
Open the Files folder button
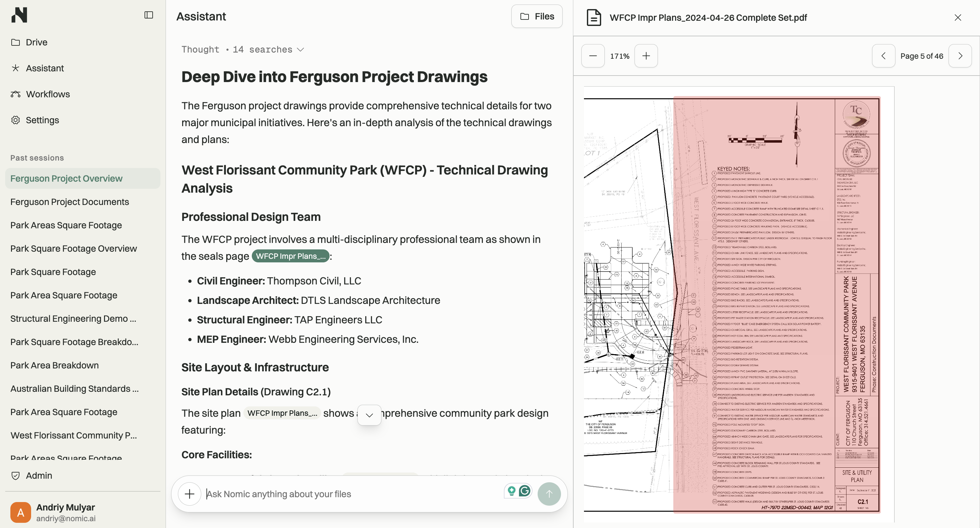point(537,16)
